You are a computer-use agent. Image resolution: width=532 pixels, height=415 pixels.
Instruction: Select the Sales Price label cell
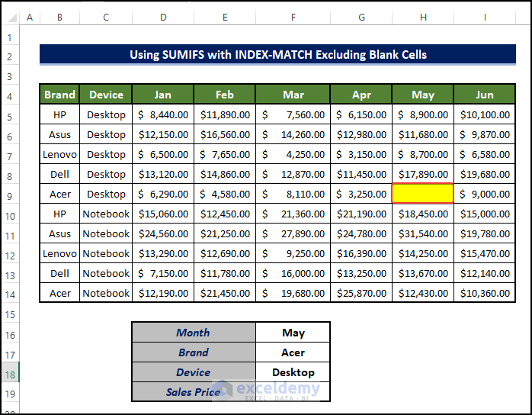click(x=194, y=392)
